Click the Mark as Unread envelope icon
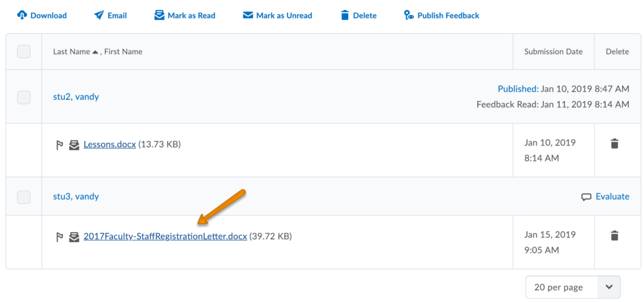Screen dimensions: 644x302 click(248, 15)
